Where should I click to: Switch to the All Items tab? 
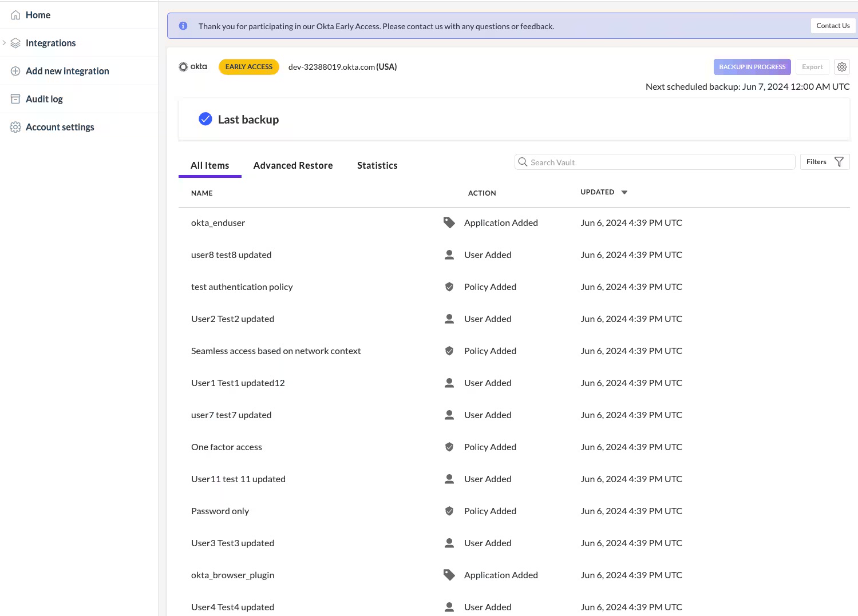(209, 165)
